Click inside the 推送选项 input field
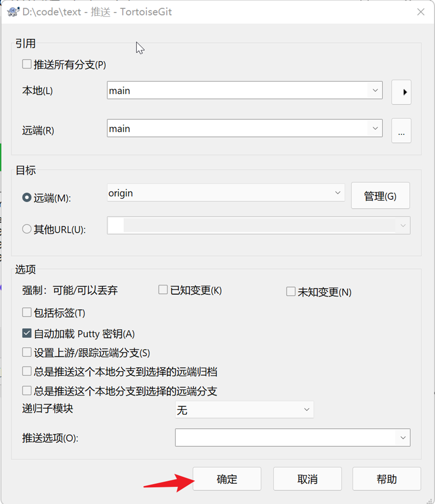The height and width of the screenshot is (504, 435). click(x=286, y=438)
